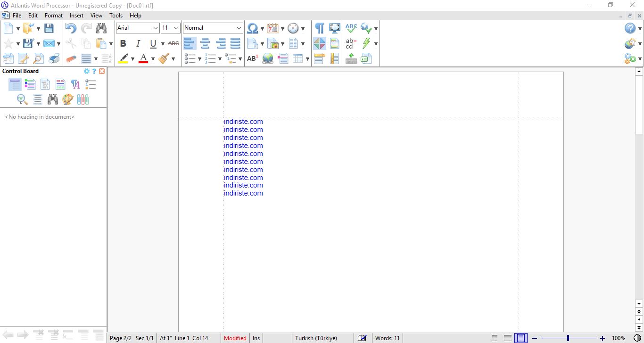Expand the underline style dropdown arrow
Screen dimensions: 644x343
(163, 44)
